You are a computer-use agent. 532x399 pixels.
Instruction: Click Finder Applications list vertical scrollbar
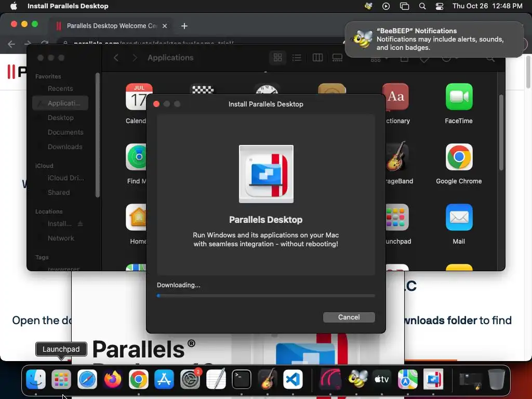[x=501, y=132]
